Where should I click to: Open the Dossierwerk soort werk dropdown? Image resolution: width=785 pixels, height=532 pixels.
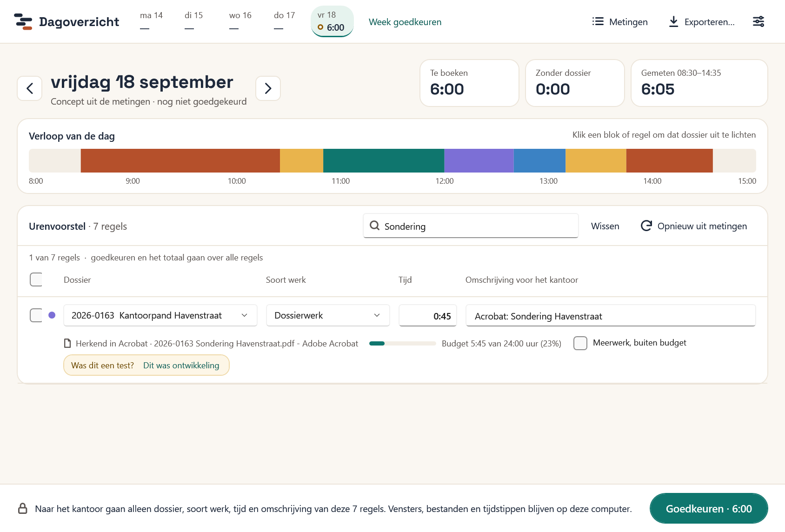coord(328,315)
